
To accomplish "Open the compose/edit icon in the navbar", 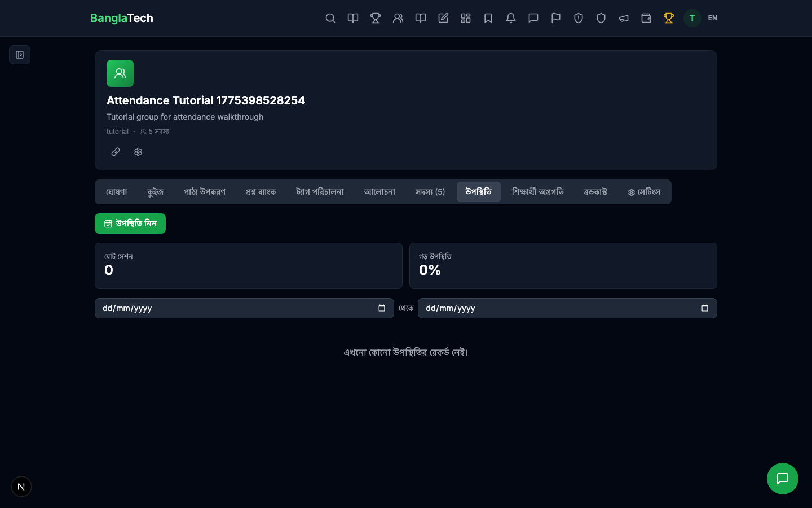I will (x=443, y=18).
